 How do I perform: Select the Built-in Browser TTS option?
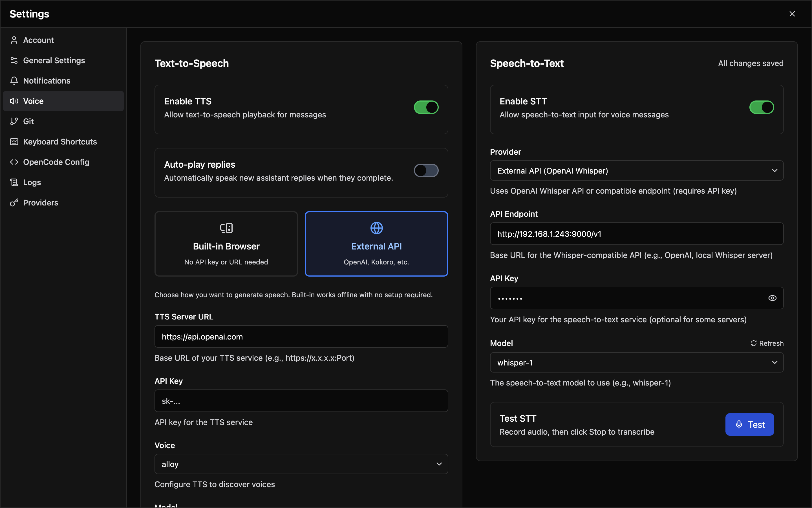pos(226,244)
